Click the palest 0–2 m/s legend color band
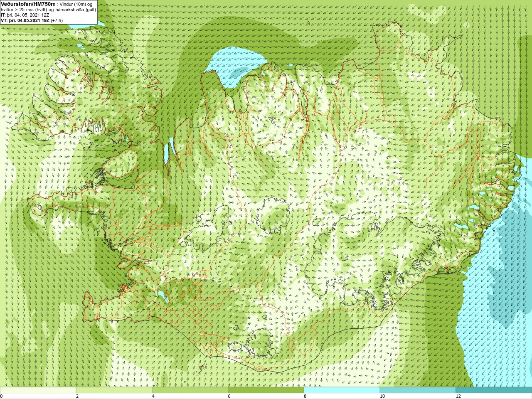 [38, 390]
